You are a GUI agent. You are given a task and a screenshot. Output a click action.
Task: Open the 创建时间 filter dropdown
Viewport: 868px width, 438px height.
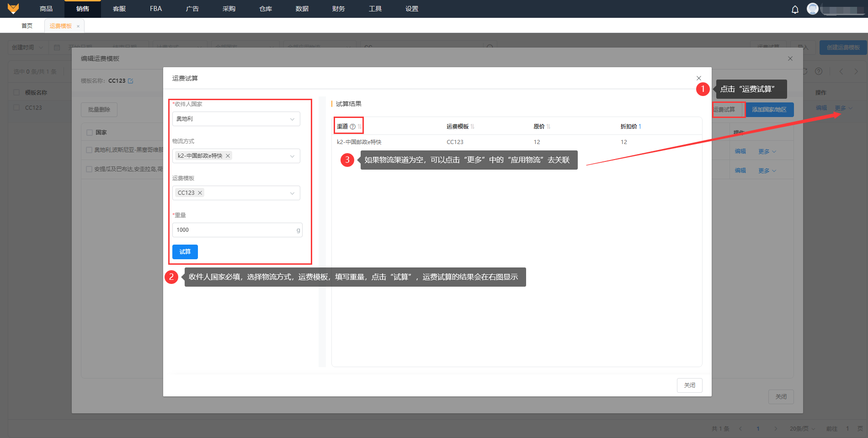pyautogui.click(x=28, y=48)
